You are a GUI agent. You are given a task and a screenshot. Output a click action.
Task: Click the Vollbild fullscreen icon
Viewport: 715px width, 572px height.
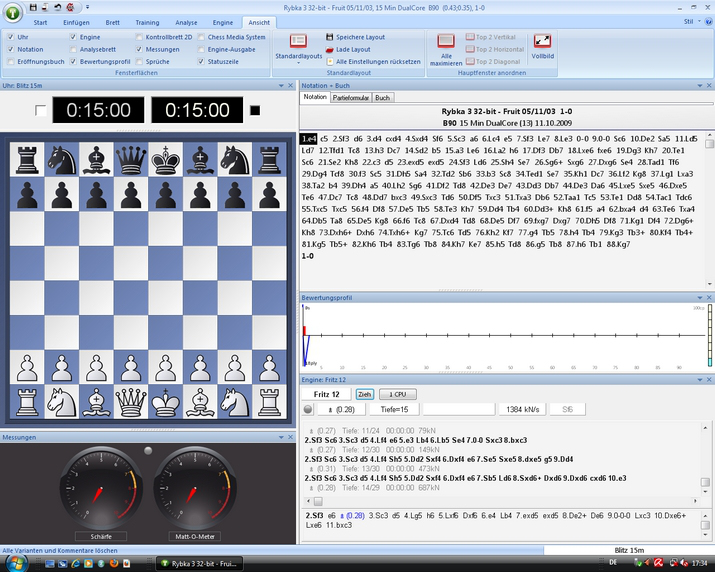tap(542, 41)
